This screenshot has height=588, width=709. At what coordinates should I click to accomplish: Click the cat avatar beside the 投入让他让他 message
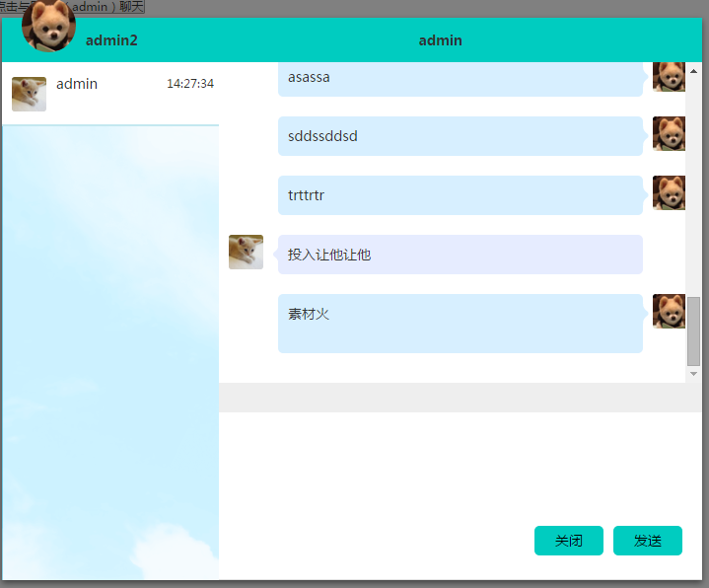coord(246,253)
